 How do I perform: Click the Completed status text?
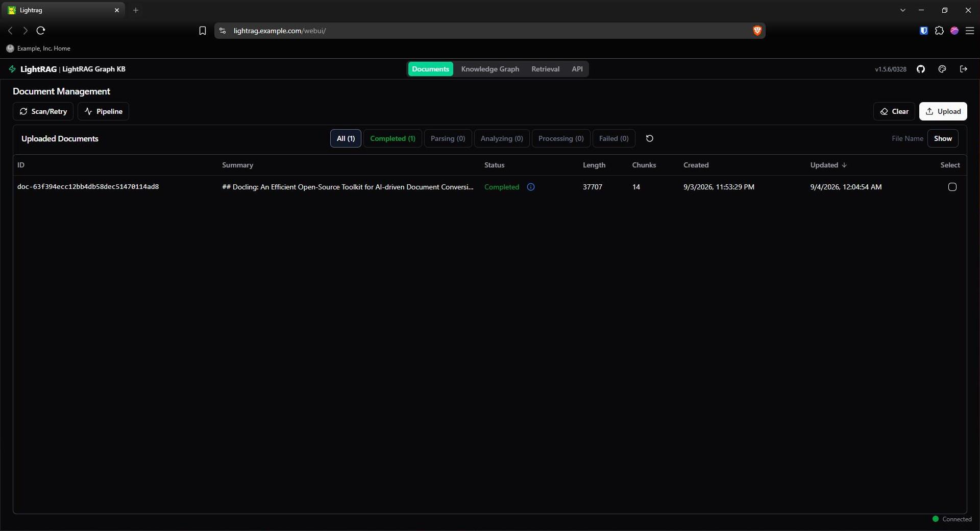click(501, 187)
